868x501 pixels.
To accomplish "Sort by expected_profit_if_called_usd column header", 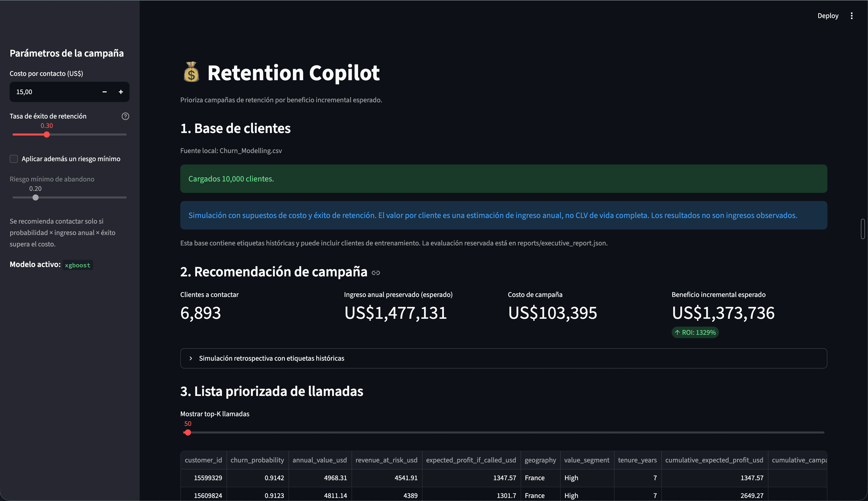I will (x=471, y=460).
